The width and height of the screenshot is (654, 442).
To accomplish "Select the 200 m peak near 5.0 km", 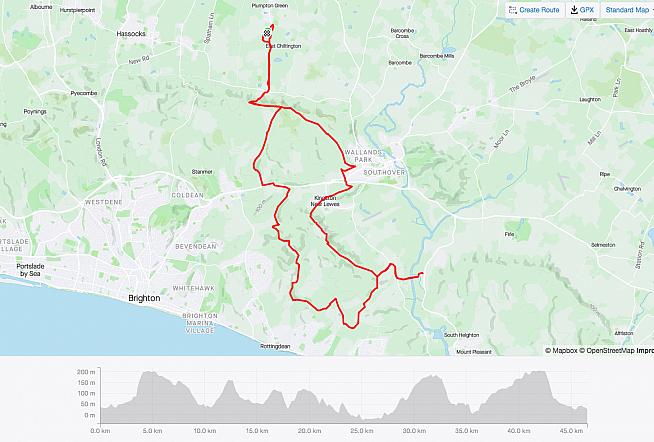I will [151, 372].
